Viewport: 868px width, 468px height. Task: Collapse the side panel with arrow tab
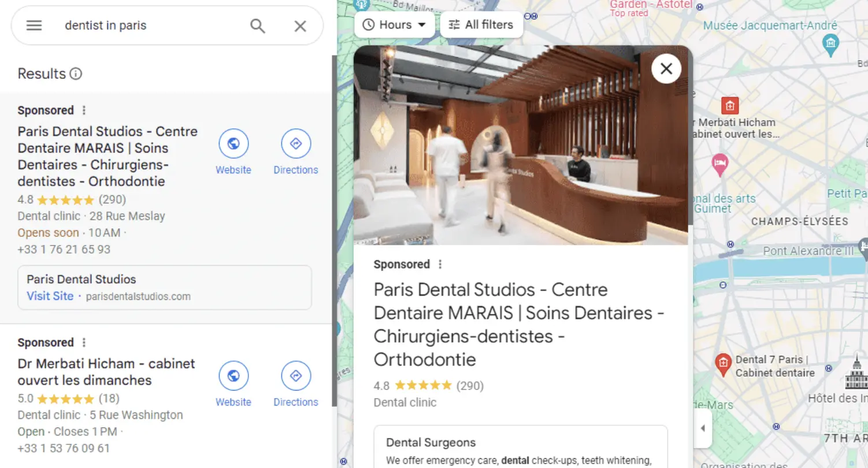coord(703,429)
